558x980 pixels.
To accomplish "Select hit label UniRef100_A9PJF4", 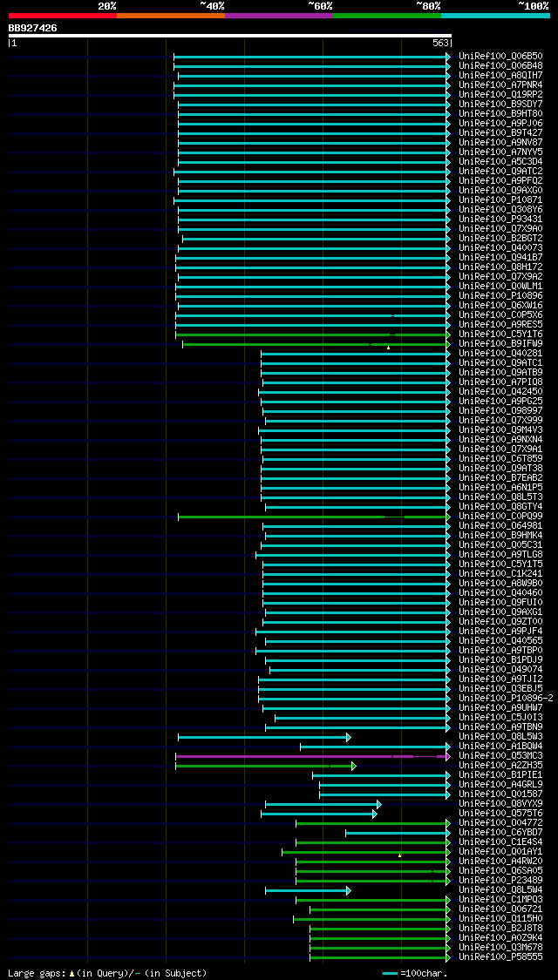I will click(500, 632).
